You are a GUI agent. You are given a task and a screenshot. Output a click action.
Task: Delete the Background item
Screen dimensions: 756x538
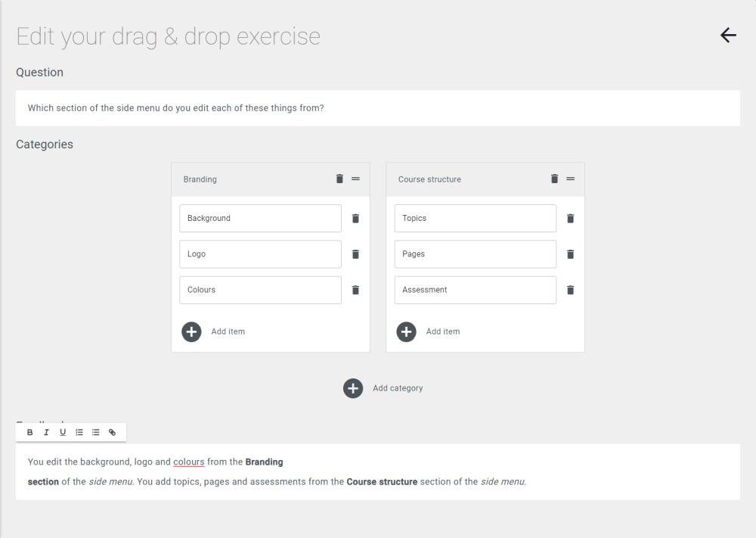(x=355, y=218)
